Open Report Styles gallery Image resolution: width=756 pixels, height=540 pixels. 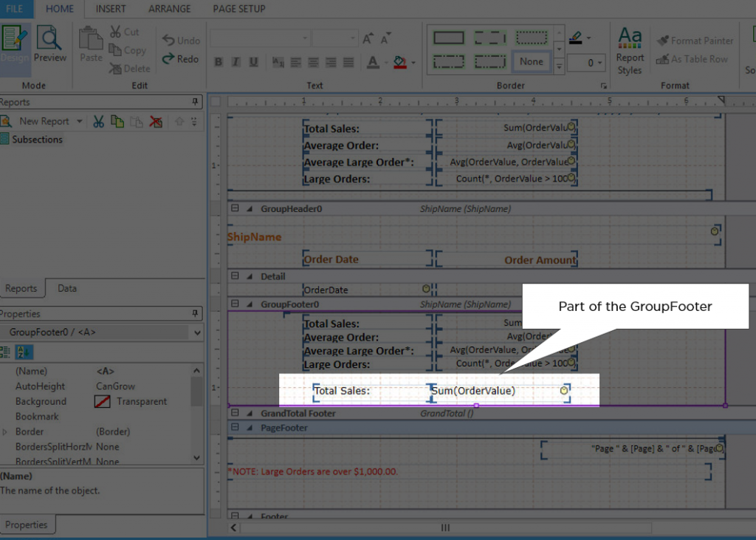[x=630, y=51]
